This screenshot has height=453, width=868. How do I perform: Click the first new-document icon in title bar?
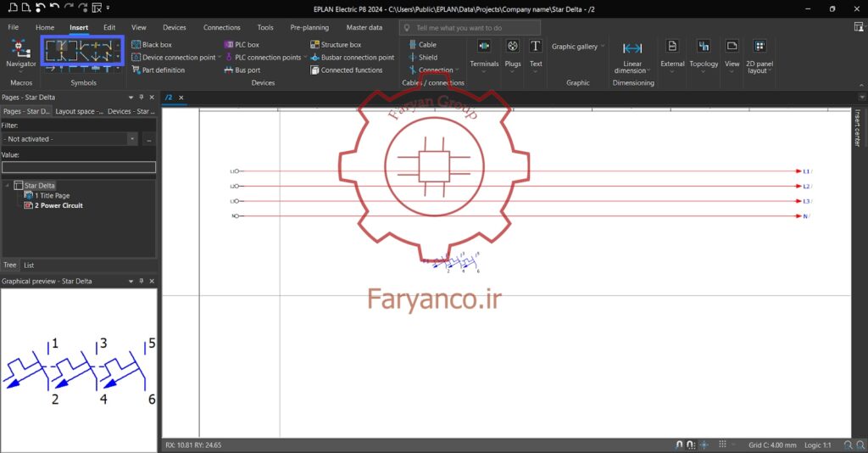pos(13,8)
